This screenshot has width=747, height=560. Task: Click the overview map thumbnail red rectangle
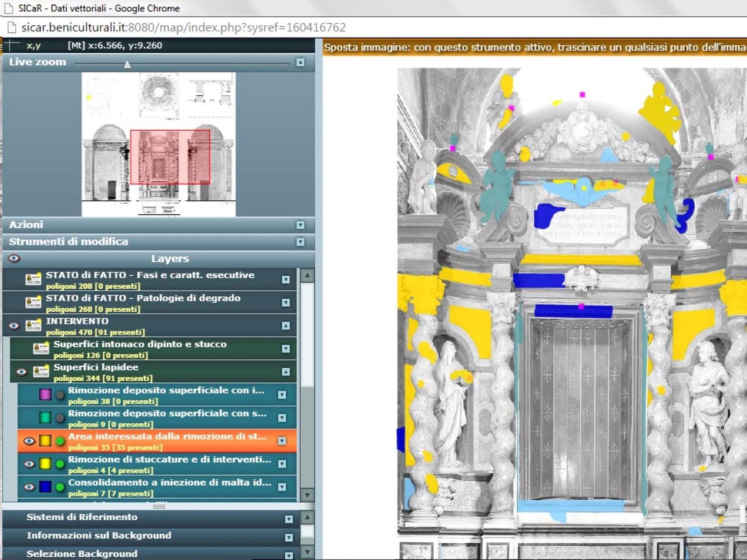click(x=170, y=157)
